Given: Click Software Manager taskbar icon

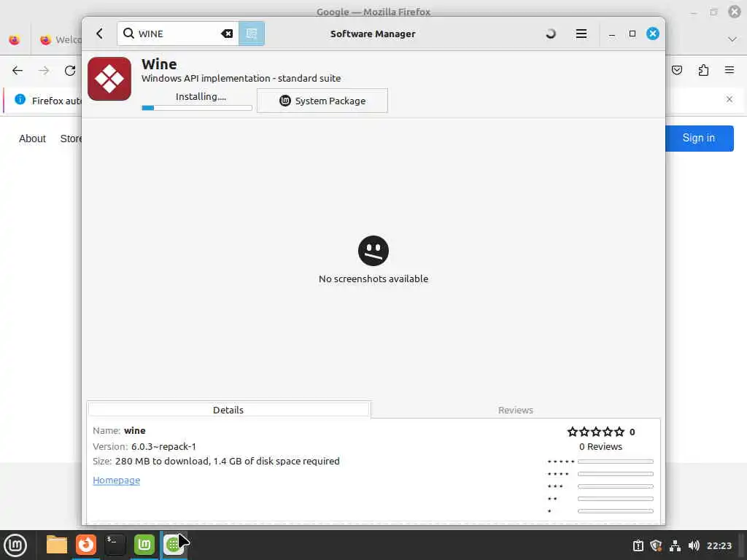Looking at the screenshot, I should 174,545.
